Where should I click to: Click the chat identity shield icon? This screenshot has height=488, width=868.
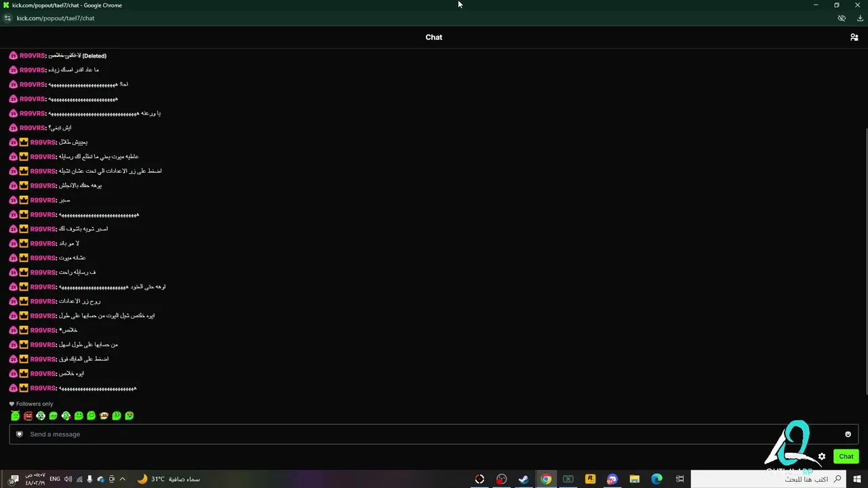pos(20,434)
